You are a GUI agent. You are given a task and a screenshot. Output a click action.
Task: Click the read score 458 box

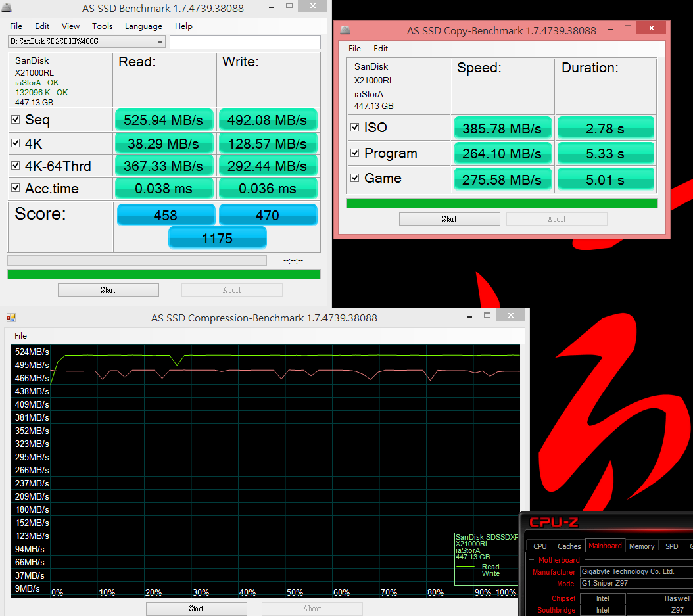(x=166, y=215)
